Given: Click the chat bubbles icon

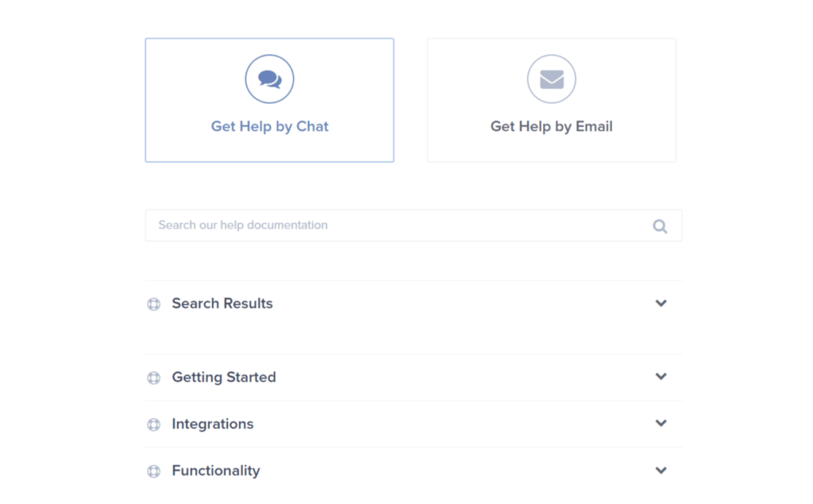Looking at the screenshot, I should coord(270,79).
